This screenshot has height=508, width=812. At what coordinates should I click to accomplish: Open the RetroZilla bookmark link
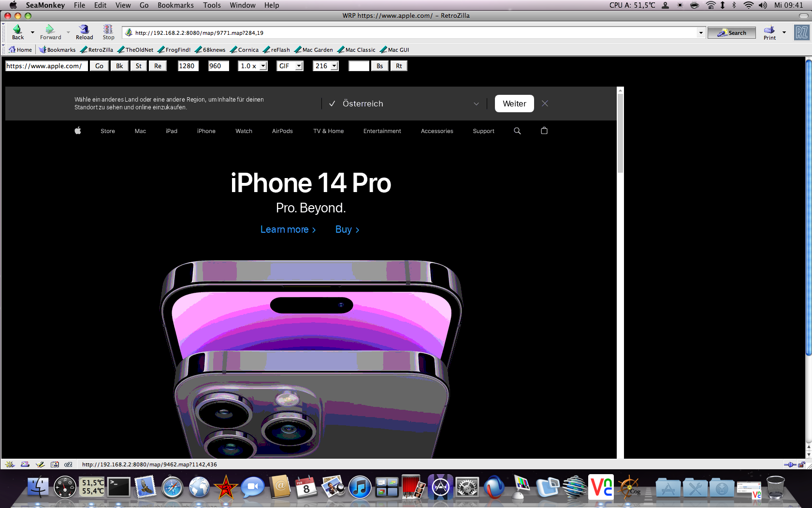pyautogui.click(x=97, y=49)
